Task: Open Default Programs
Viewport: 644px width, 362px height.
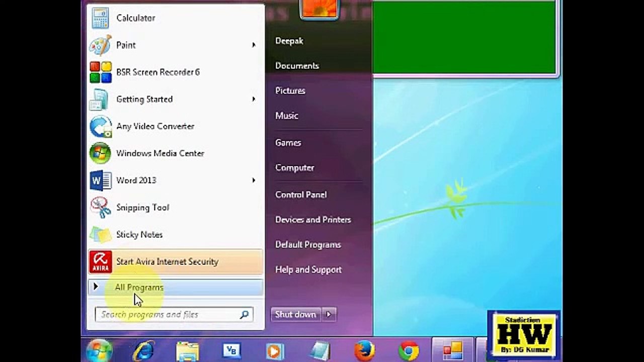Action: tap(308, 245)
